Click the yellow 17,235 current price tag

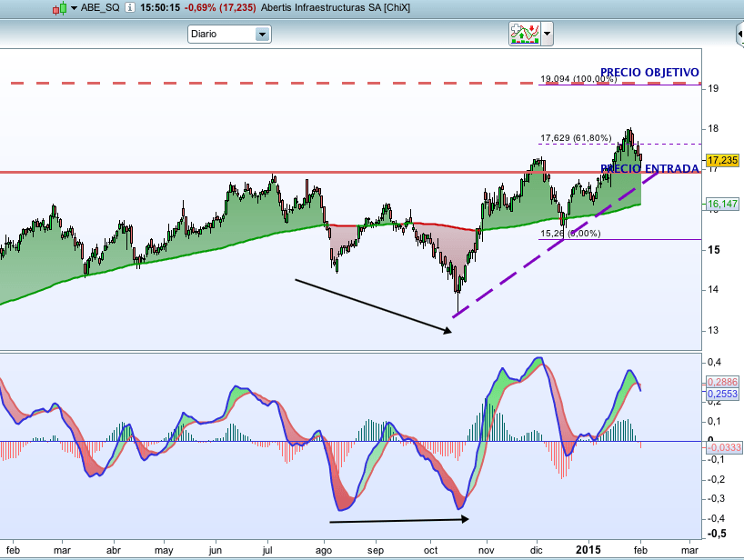click(x=723, y=159)
